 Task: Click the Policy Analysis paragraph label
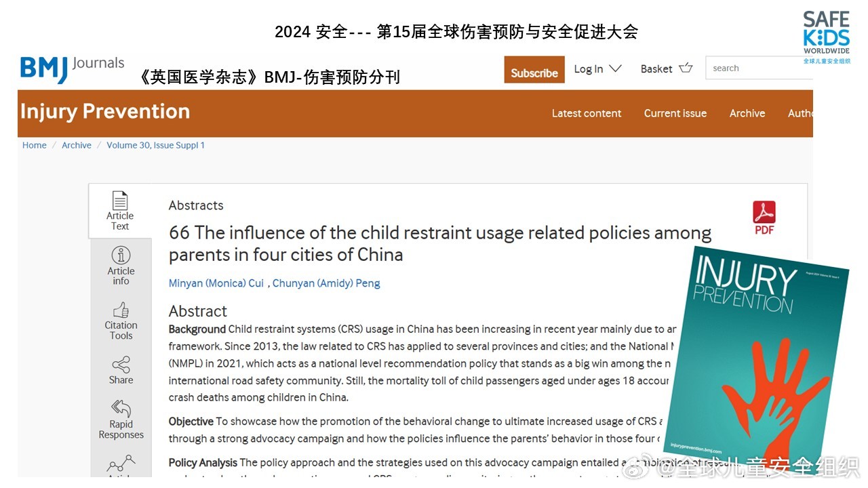[203, 463]
